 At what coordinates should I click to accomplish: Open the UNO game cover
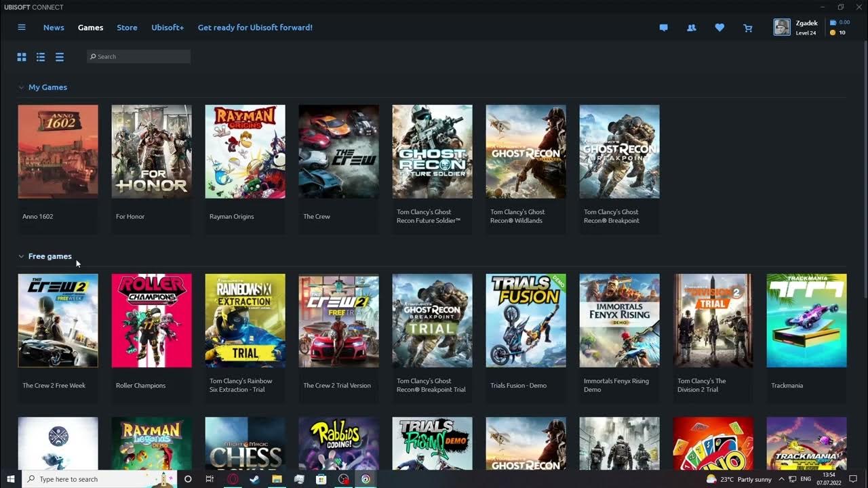point(713,443)
